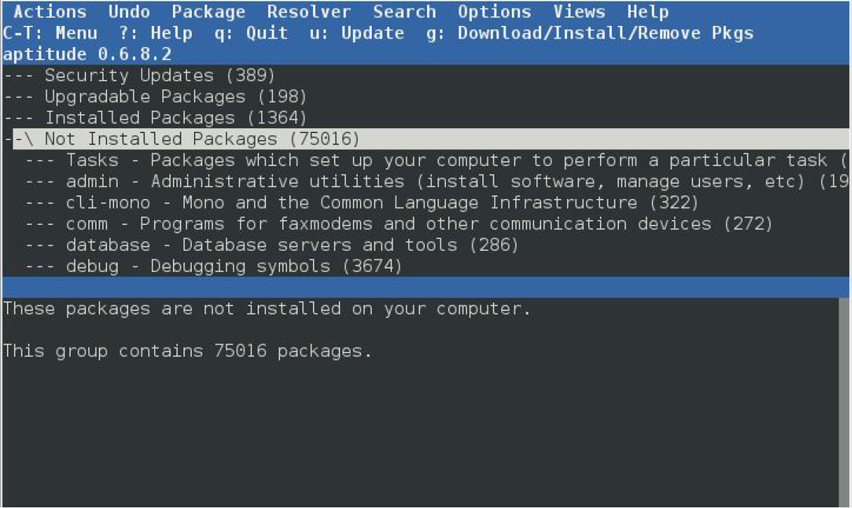Open the Views menu

(579, 12)
